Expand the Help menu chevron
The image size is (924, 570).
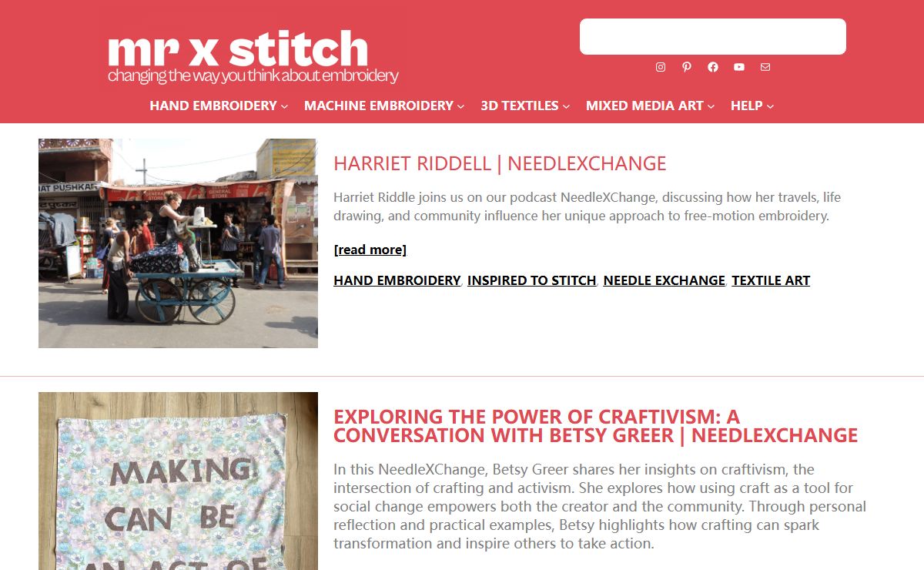770,106
